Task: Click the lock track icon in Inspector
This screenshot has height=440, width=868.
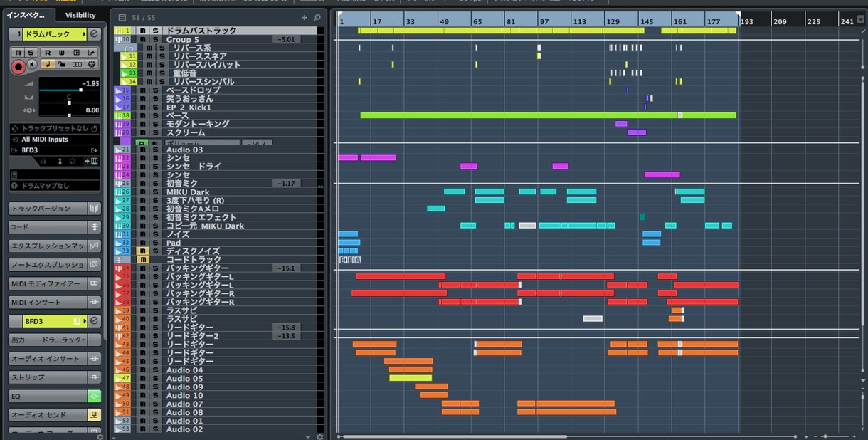Action: [62, 65]
